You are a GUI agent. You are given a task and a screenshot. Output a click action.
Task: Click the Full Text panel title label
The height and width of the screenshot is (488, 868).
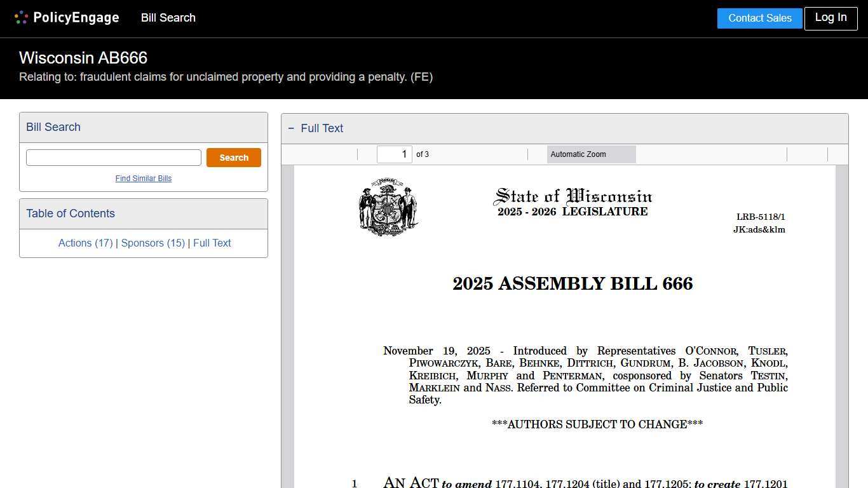pos(322,128)
